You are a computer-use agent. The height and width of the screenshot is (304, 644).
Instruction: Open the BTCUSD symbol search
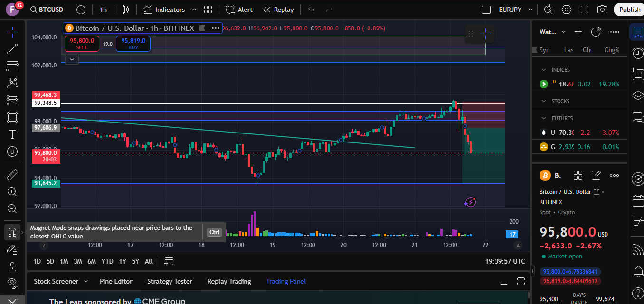click(47, 9)
